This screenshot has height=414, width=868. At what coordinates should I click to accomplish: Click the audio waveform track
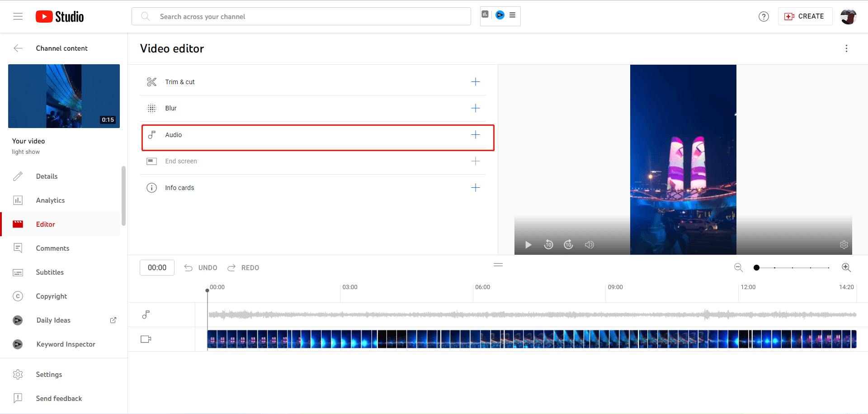(532, 314)
